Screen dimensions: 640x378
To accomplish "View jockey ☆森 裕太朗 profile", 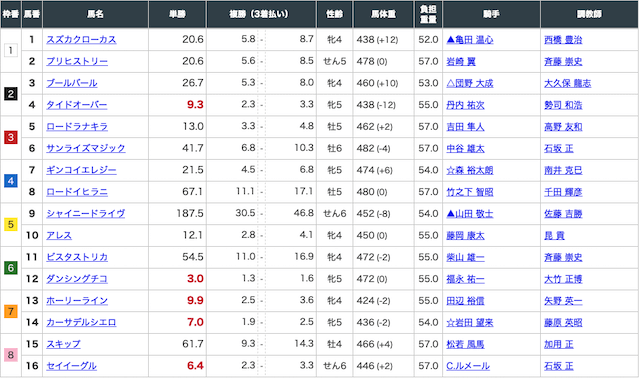I will coord(470,170).
